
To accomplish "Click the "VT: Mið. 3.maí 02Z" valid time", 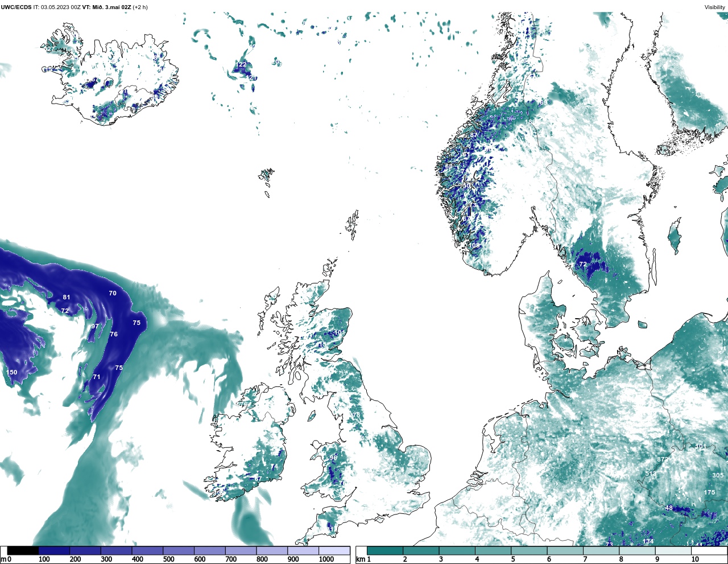I will [x=107, y=7].
